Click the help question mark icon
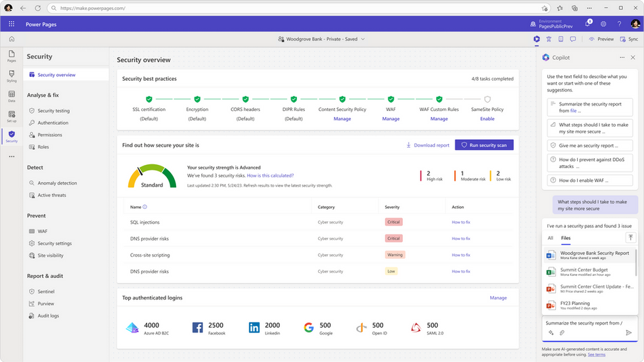The width and height of the screenshot is (644, 362). (x=619, y=24)
